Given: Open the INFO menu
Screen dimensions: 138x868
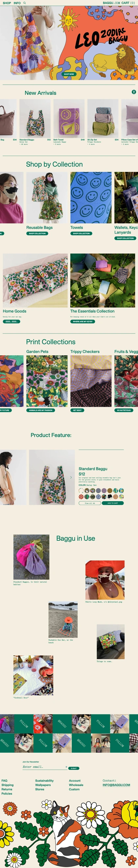Looking at the screenshot, I should point(17,3).
